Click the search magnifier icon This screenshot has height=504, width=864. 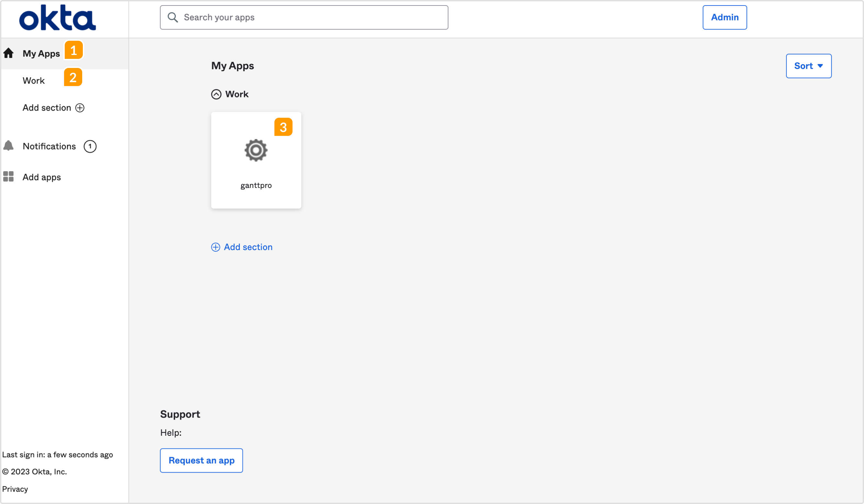tap(173, 17)
